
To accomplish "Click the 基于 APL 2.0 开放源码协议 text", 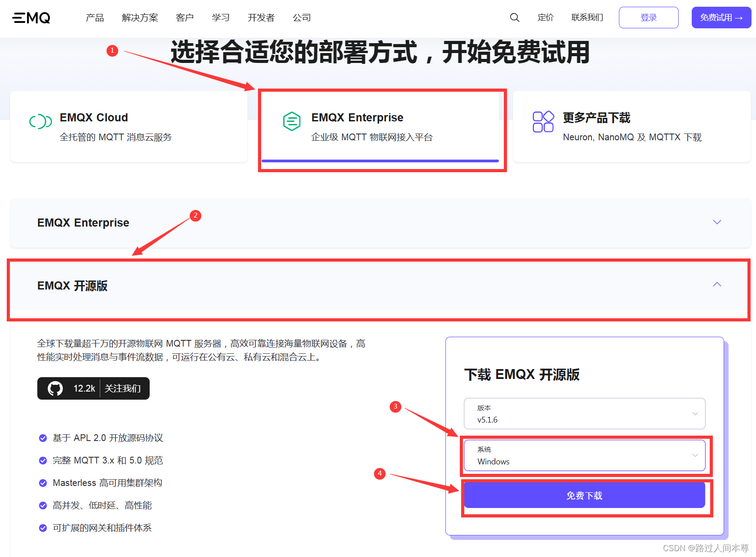I will [108, 438].
